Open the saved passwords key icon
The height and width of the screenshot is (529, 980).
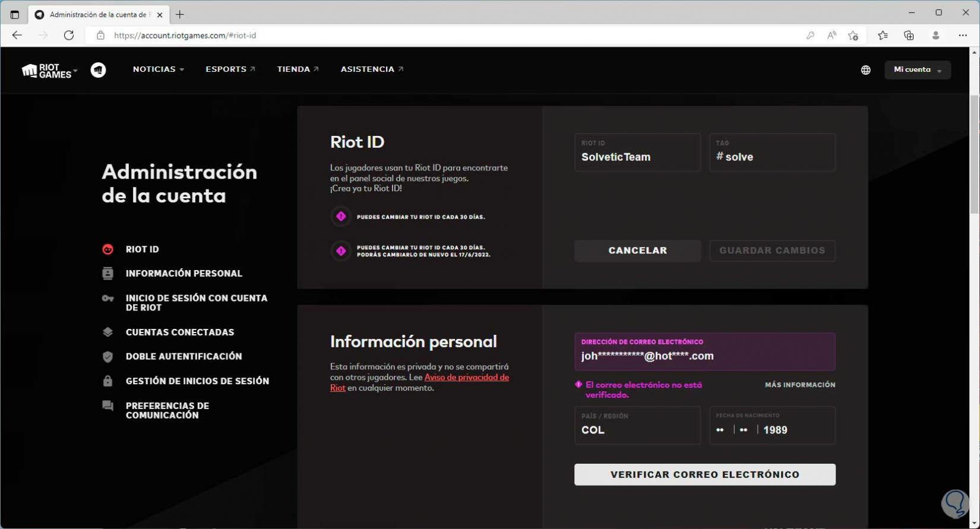810,36
